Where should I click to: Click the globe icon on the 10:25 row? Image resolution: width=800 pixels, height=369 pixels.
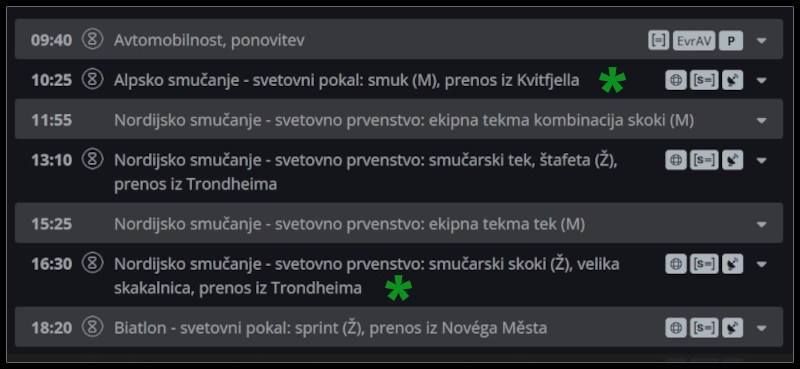(x=676, y=80)
